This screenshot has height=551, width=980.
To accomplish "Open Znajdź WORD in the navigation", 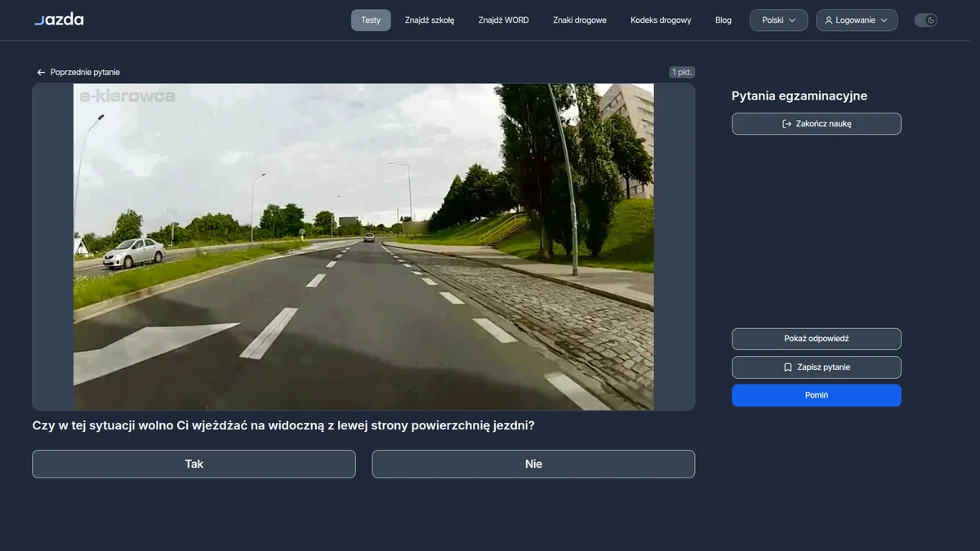I will tap(504, 20).
